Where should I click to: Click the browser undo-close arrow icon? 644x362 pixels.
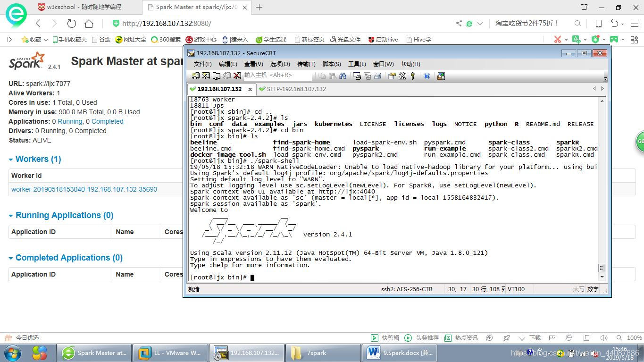pos(614,23)
